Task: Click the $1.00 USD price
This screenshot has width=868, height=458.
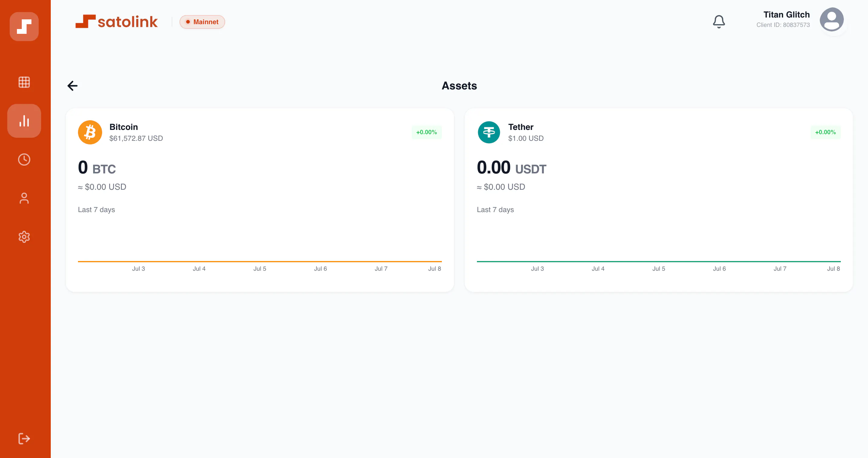Action: (x=526, y=138)
